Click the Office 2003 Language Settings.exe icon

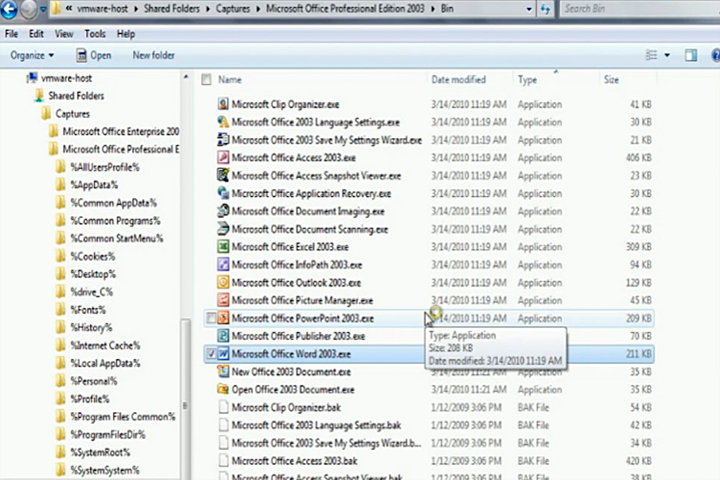click(223, 122)
